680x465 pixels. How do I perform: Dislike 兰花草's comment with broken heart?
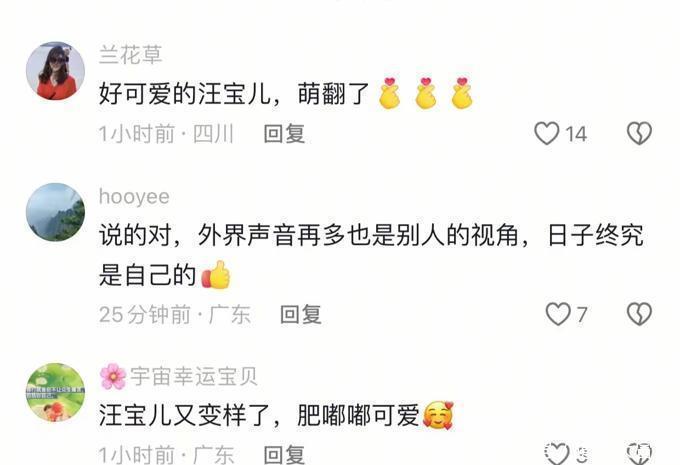pos(639,133)
